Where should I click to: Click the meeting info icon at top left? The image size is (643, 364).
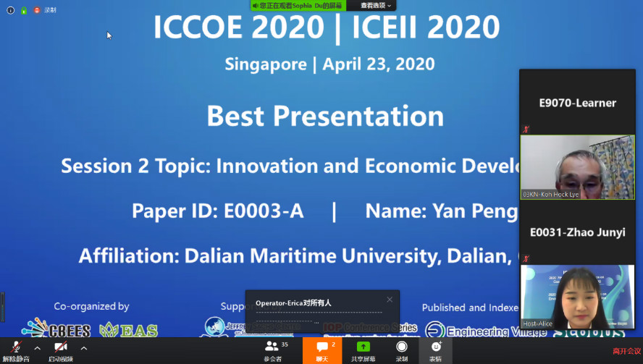10,10
